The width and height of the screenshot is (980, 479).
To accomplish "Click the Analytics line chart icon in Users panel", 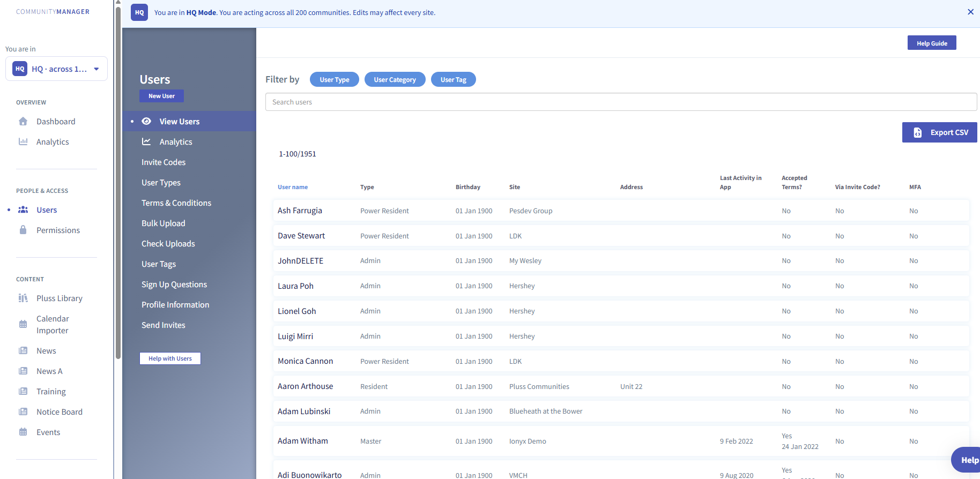I will point(146,141).
